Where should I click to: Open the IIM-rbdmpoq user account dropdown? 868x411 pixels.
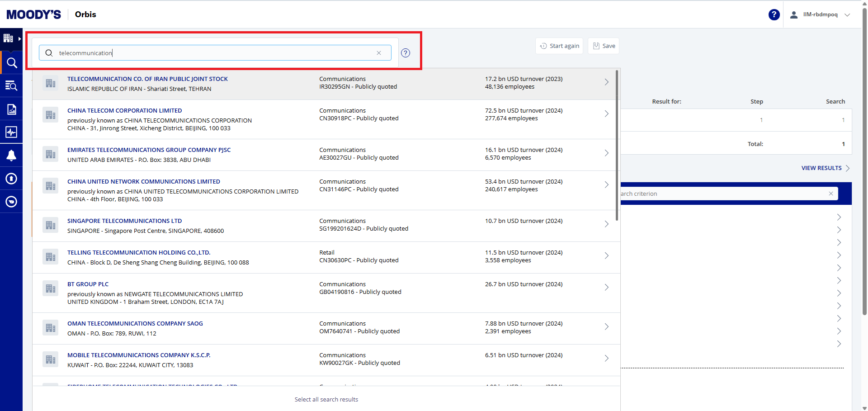click(x=820, y=14)
